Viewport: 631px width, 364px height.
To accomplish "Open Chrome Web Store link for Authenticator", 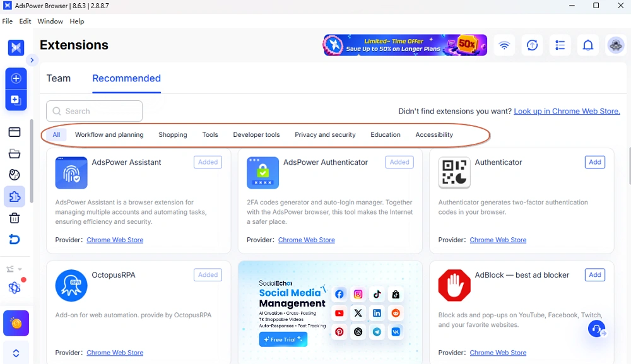I will tap(498, 240).
